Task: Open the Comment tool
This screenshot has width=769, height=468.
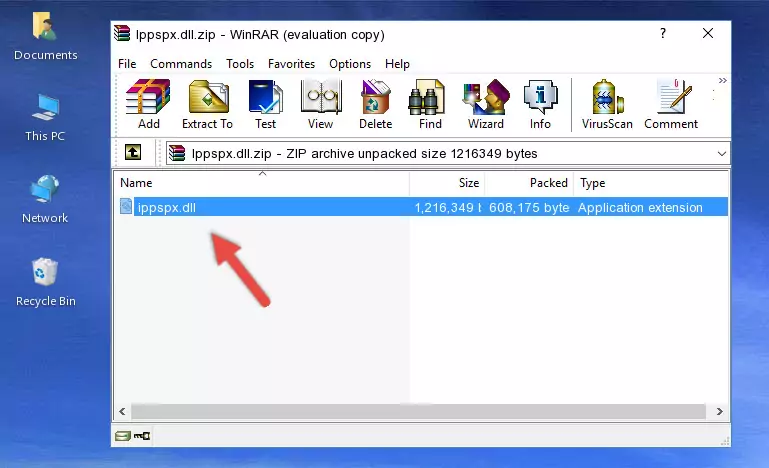Action: pyautogui.click(x=671, y=104)
